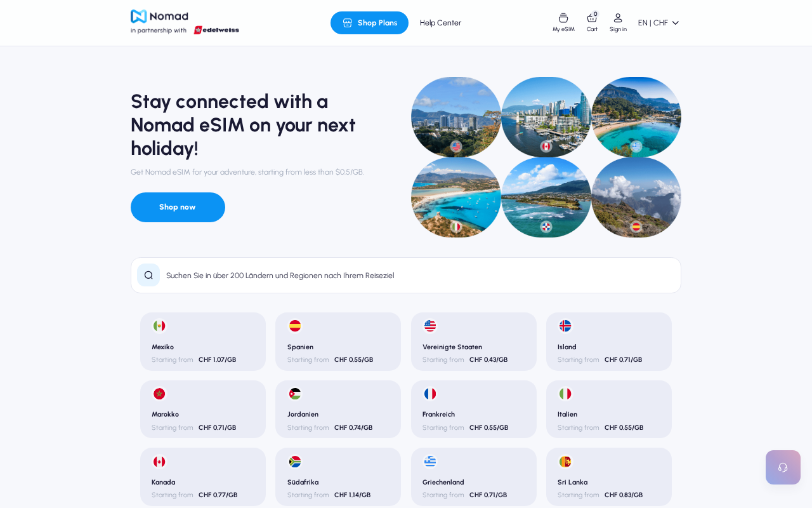Select the Spanien eSIM card
The width and height of the screenshot is (812, 508).
pos(338,342)
